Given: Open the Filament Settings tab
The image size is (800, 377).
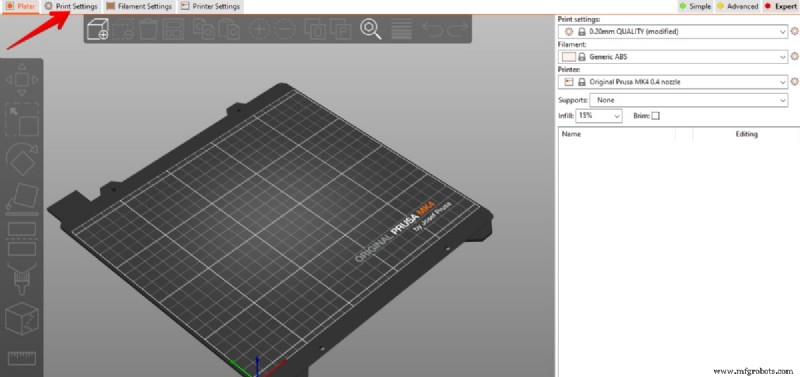Looking at the screenshot, I should (x=139, y=7).
